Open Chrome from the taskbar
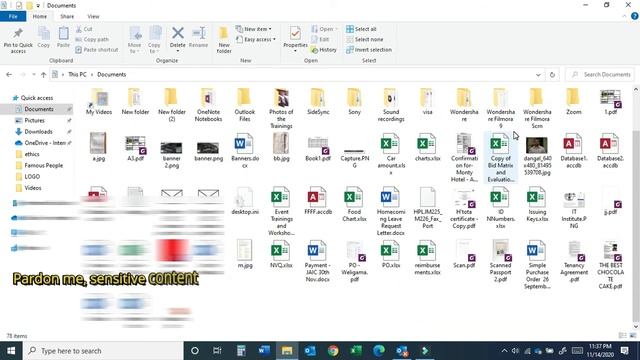The width and height of the screenshot is (640, 360). point(333,351)
